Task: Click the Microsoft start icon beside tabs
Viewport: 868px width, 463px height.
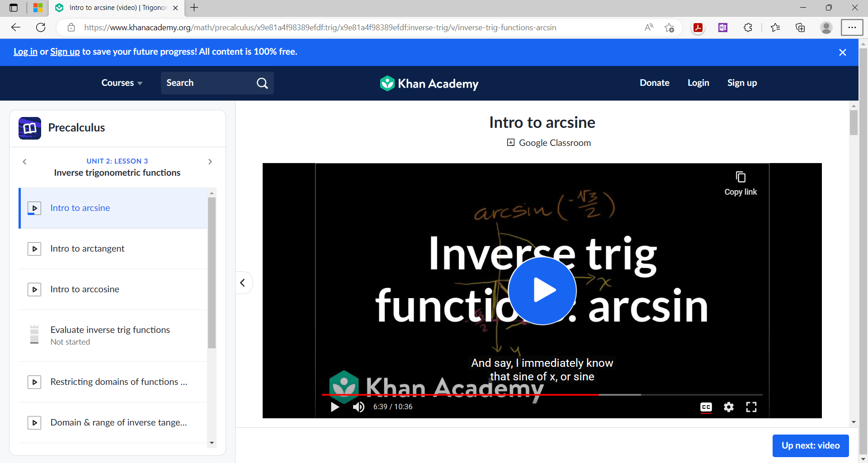Action: coord(38,8)
